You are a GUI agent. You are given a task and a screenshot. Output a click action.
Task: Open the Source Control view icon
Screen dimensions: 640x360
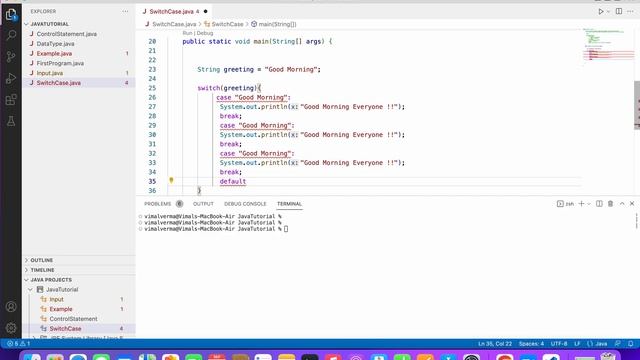(11, 57)
